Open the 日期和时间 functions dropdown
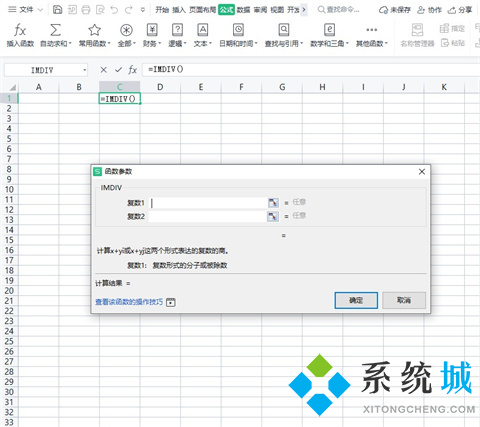This screenshot has width=480, height=427. [x=238, y=35]
